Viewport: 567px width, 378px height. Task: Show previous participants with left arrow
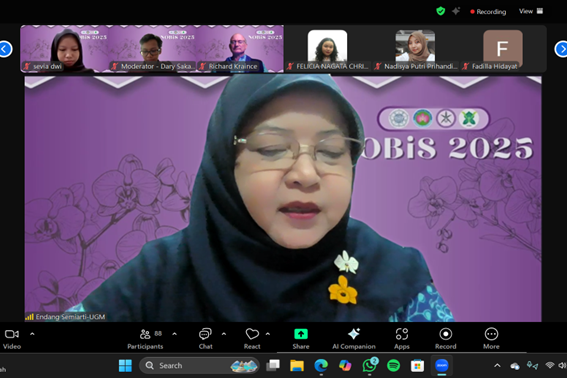click(5, 49)
